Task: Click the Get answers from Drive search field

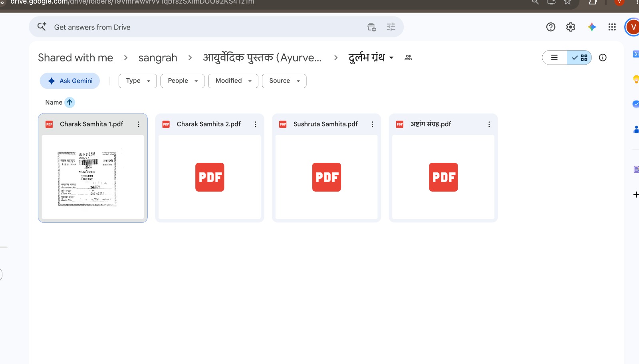Action: [216, 27]
